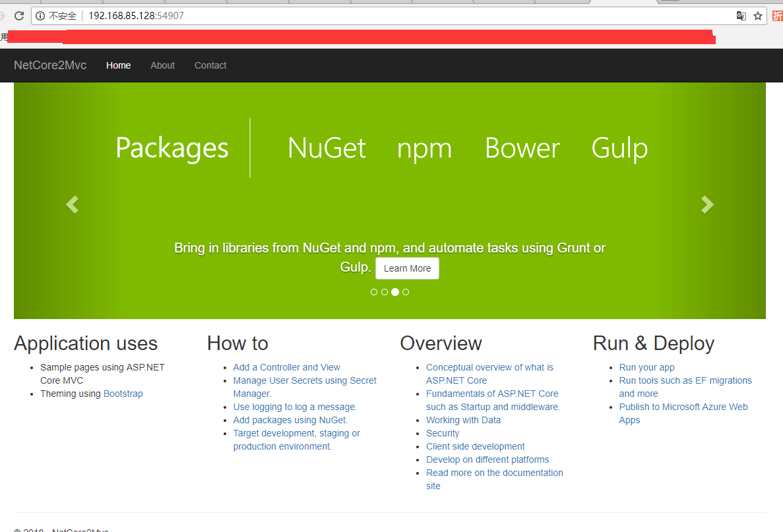This screenshot has width=783, height=532.
Task: Click 'Sample pages using ASP.NET Core MVC' text
Action: click(x=102, y=374)
